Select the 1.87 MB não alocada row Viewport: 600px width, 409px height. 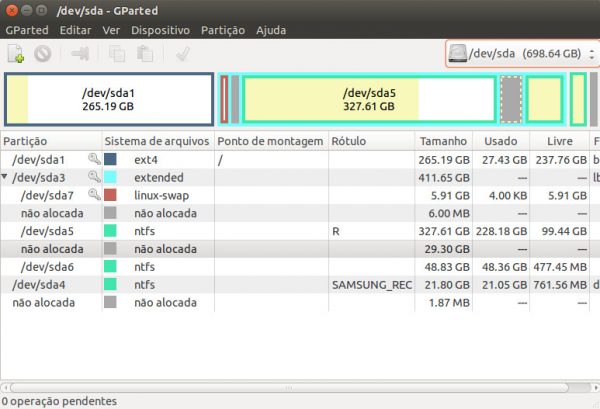point(300,302)
